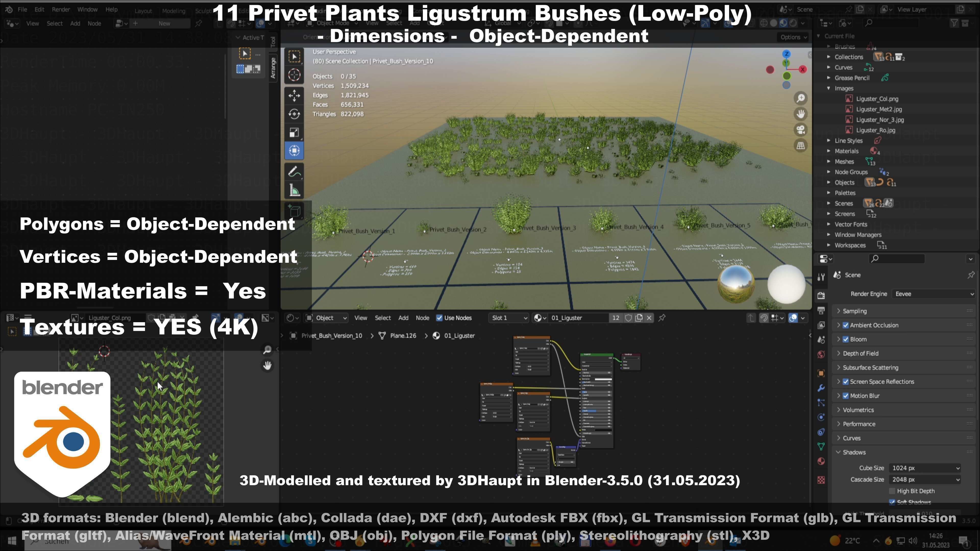Image resolution: width=980 pixels, height=551 pixels.
Task: Expand the Materials entry in outliner
Action: [x=829, y=151]
